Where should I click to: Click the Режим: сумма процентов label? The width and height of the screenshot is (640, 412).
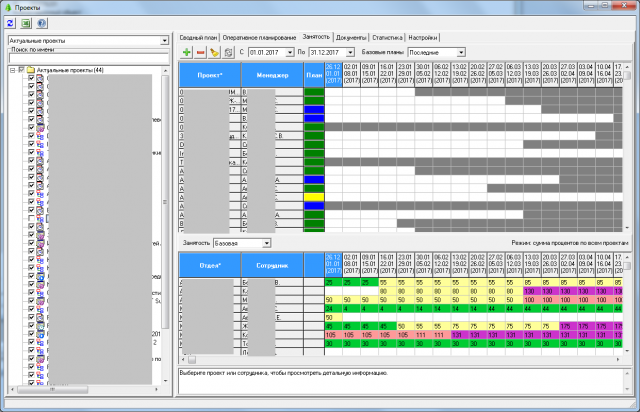(x=570, y=243)
